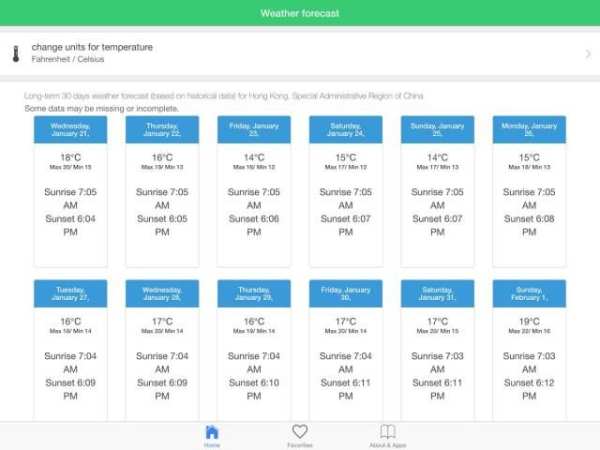Tap the Fahrenheit / Celsius subtitle
Screen dimensions: 600x450
[x=68, y=59]
